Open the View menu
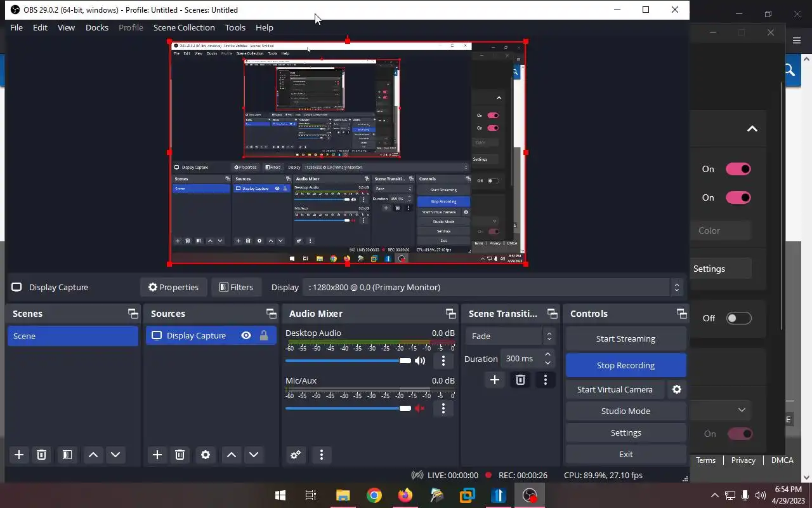The width and height of the screenshot is (812, 508). coord(66,27)
